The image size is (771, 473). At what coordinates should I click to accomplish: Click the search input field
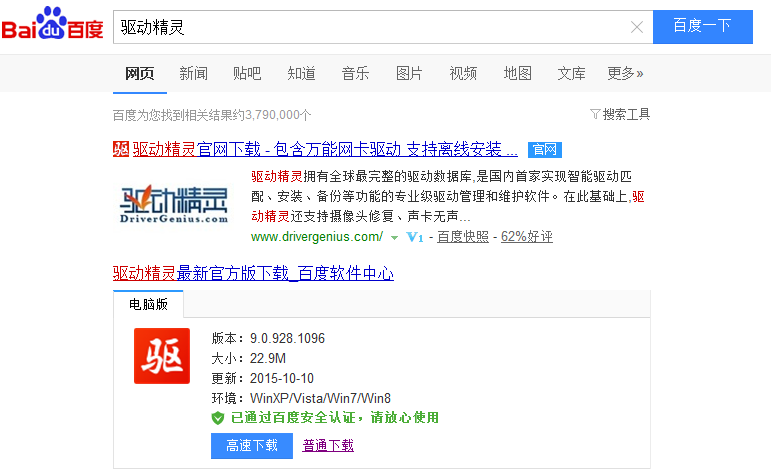(x=370, y=27)
